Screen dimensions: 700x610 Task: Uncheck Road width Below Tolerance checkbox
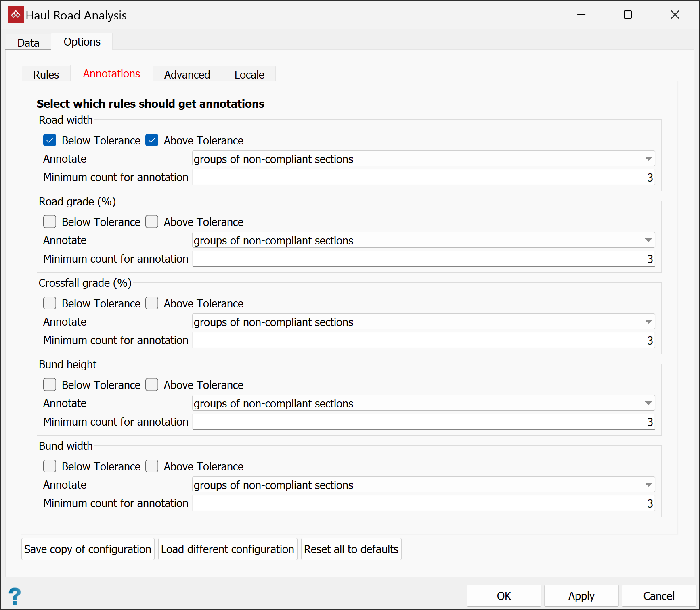point(50,140)
